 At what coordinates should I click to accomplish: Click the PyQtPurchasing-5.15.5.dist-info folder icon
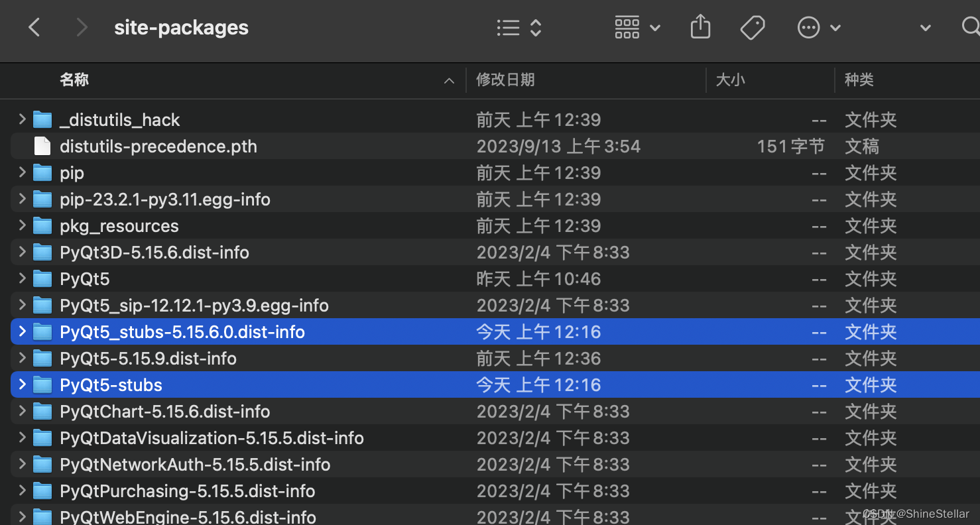point(42,491)
